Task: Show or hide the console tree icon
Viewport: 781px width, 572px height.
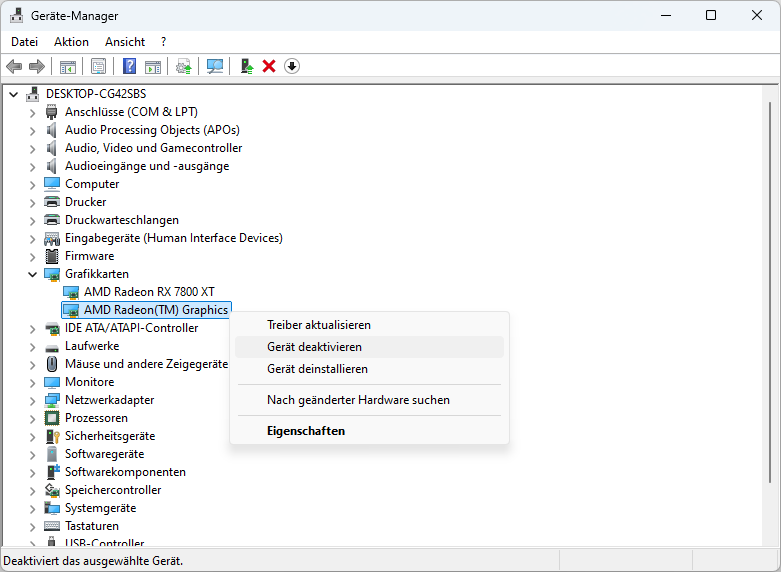Action: [x=68, y=66]
